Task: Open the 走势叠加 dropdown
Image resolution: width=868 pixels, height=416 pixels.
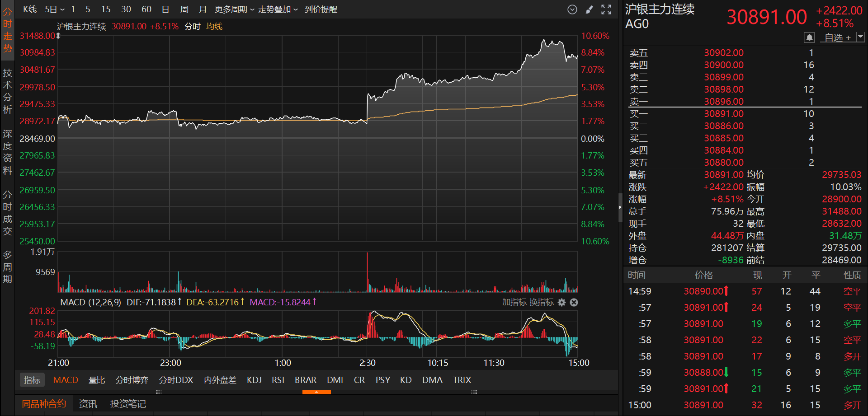Action: point(278,9)
